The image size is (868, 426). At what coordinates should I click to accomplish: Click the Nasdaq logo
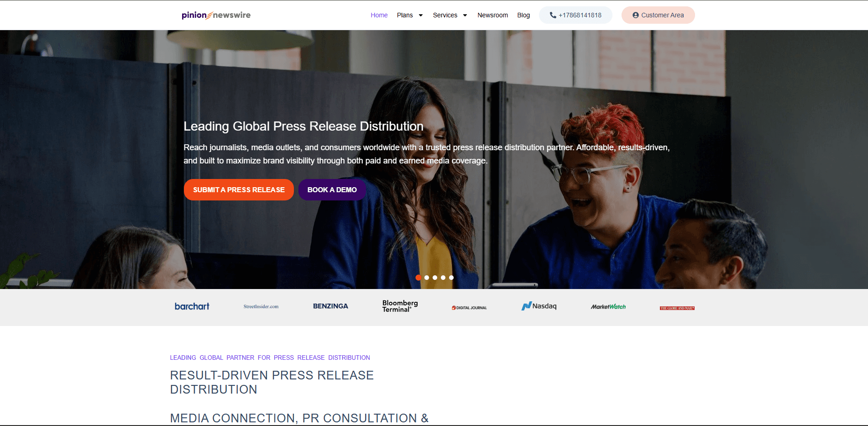click(539, 306)
